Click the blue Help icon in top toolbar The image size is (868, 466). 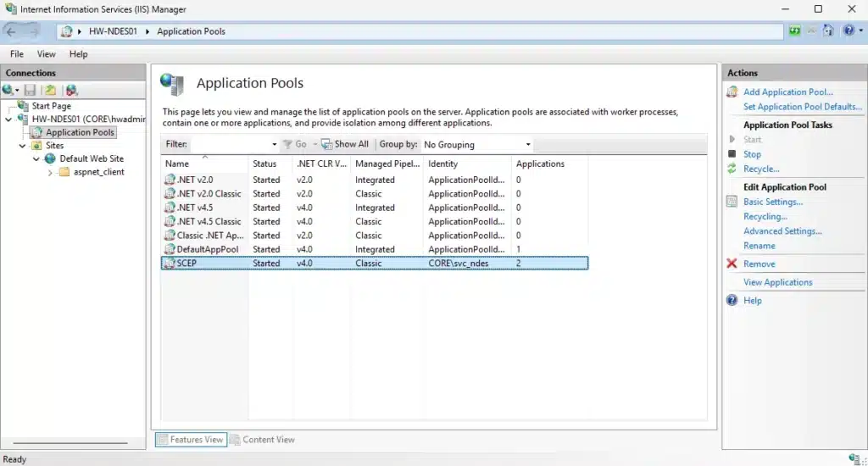pyautogui.click(x=847, y=31)
